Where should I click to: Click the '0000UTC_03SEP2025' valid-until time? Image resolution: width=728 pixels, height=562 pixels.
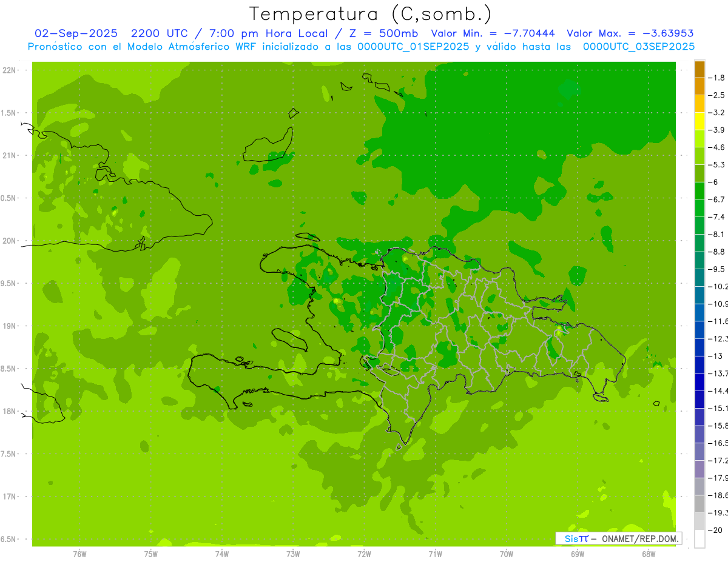(x=639, y=47)
